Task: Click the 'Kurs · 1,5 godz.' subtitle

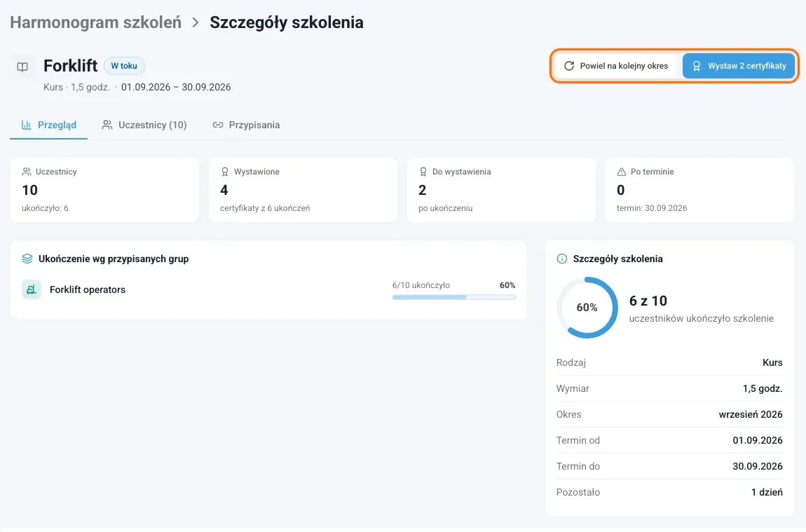Action: click(x=76, y=87)
